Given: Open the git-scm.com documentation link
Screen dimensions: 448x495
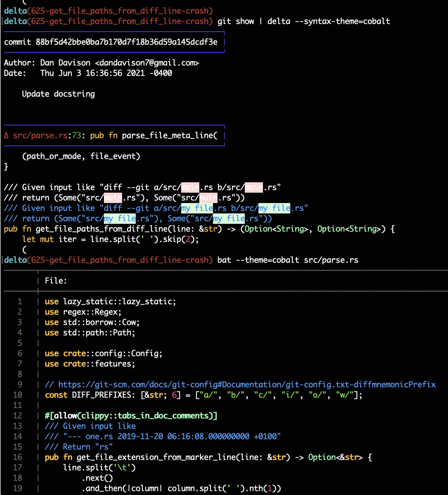Looking at the screenshot, I should 247,384.
